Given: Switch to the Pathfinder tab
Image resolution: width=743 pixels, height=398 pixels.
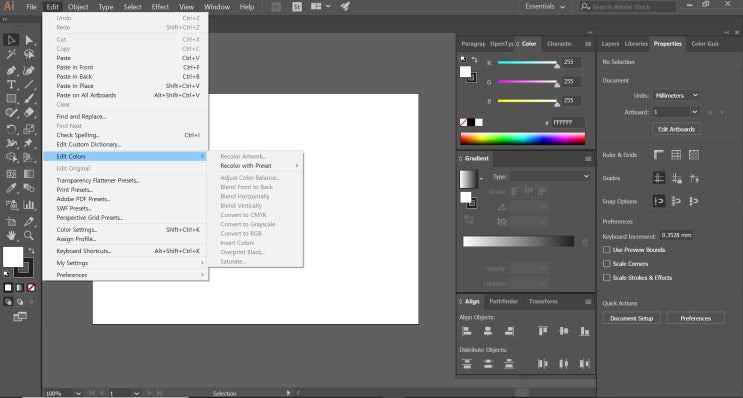Looking at the screenshot, I should coord(503,301).
